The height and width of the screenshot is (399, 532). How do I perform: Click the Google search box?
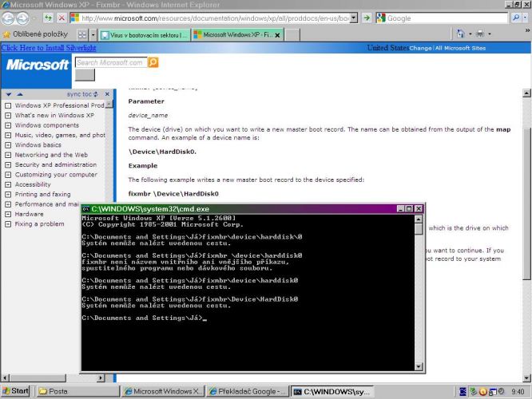tap(447, 18)
